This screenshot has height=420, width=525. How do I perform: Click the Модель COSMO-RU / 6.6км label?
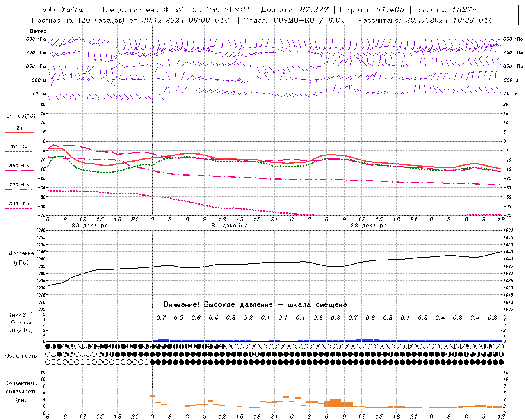tap(295, 20)
